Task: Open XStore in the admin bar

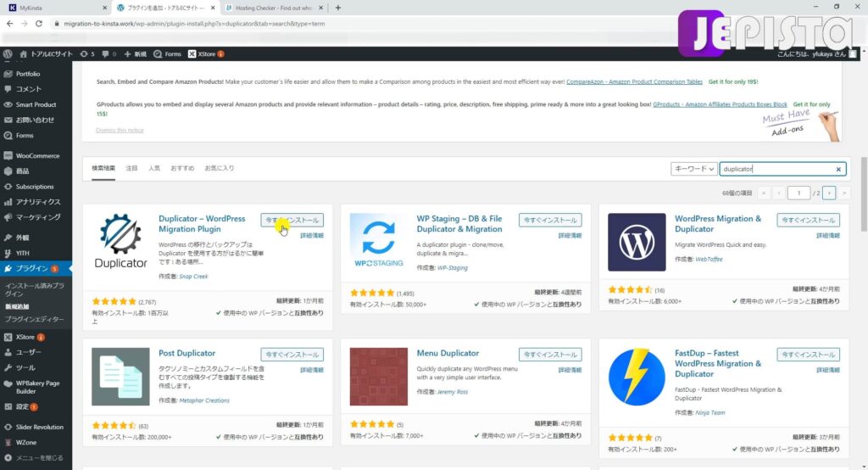Action: point(206,53)
